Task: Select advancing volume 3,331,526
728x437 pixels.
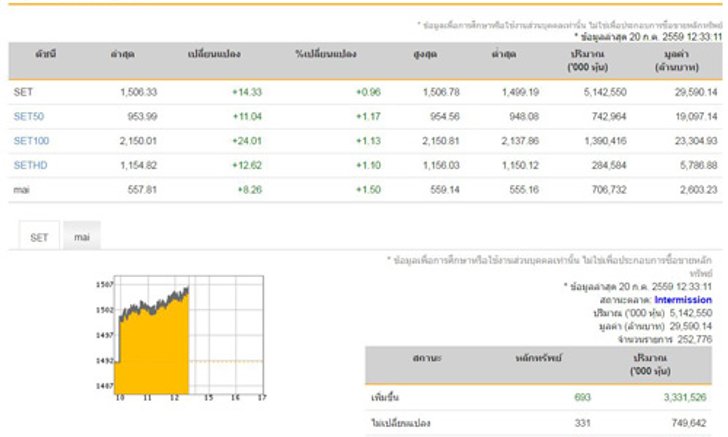Action: [685, 398]
